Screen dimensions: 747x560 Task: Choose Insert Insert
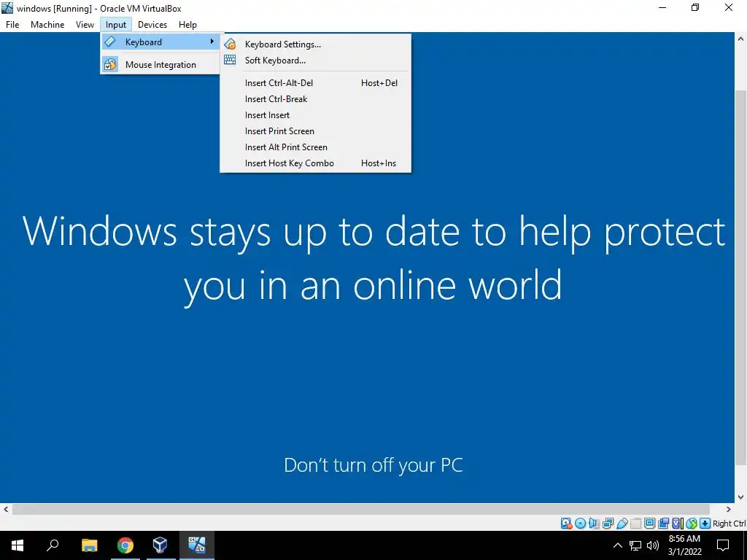[x=315, y=115]
